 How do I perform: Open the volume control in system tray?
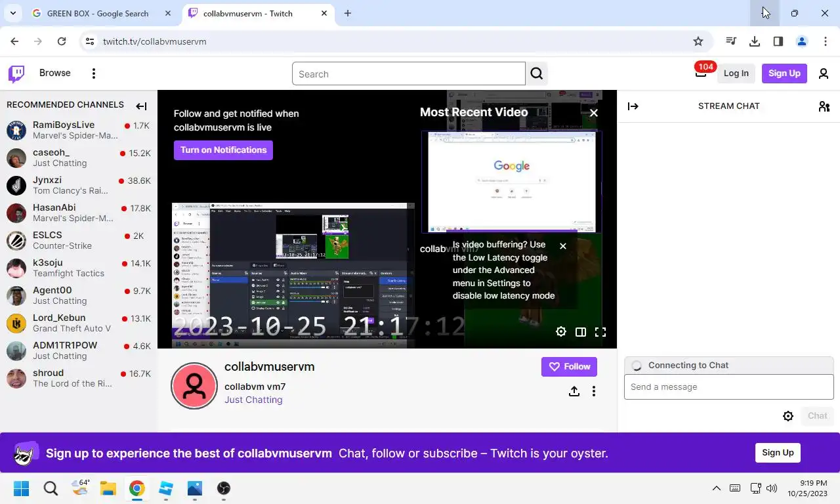tap(772, 488)
